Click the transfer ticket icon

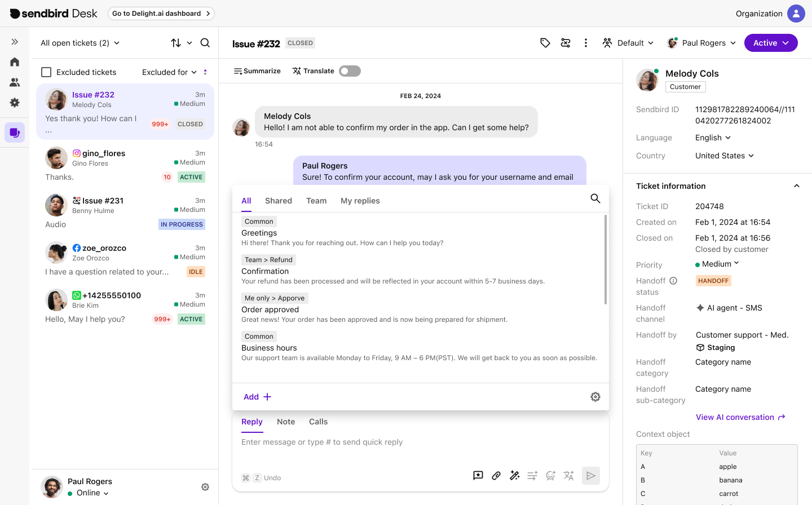566,43
